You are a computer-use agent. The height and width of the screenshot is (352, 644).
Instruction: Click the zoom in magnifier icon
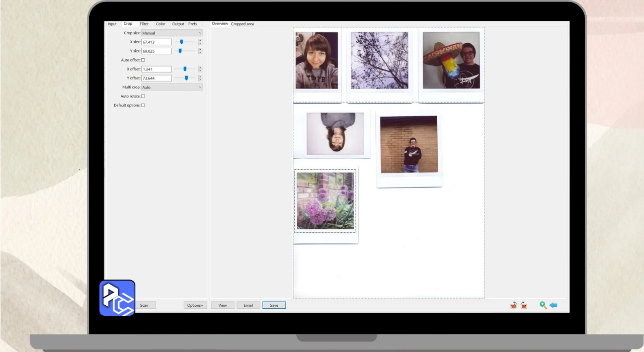pos(543,305)
